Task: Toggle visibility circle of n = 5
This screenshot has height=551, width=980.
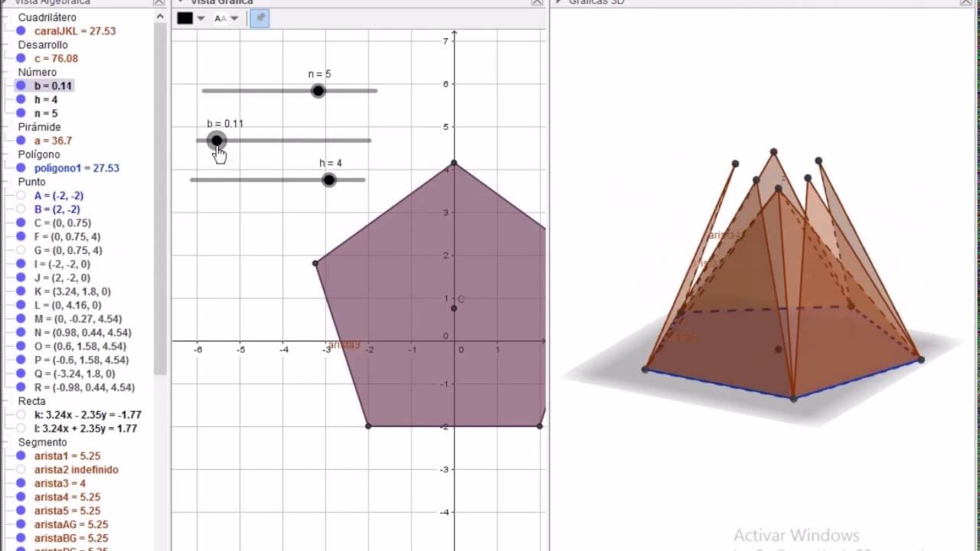Action: [x=21, y=114]
